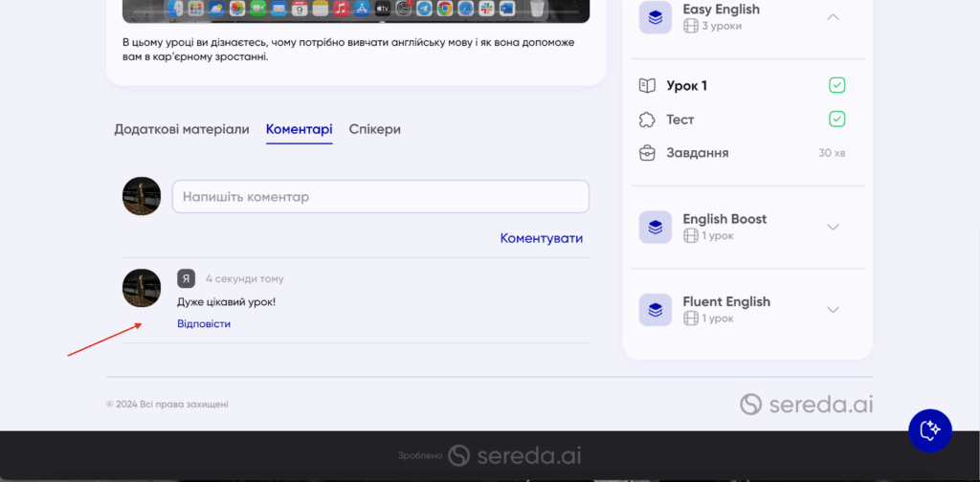Click the Easy English module layers icon

coord(655,17)
